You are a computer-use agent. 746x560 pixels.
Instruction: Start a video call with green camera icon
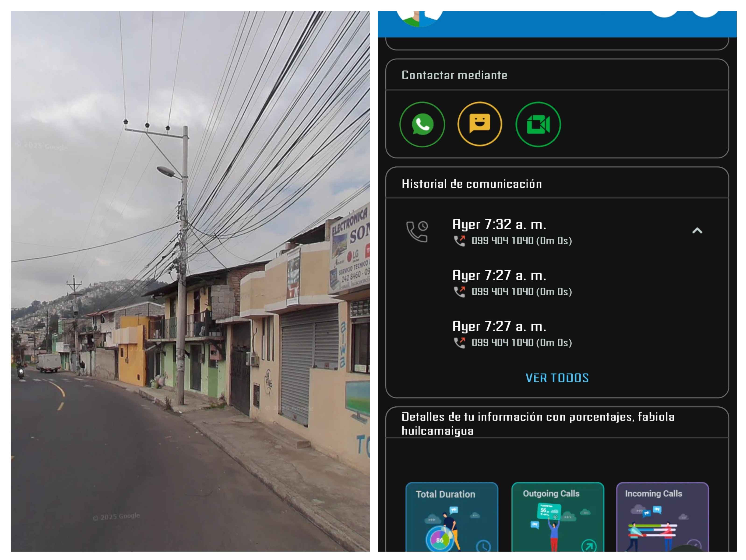coord(538,124)
